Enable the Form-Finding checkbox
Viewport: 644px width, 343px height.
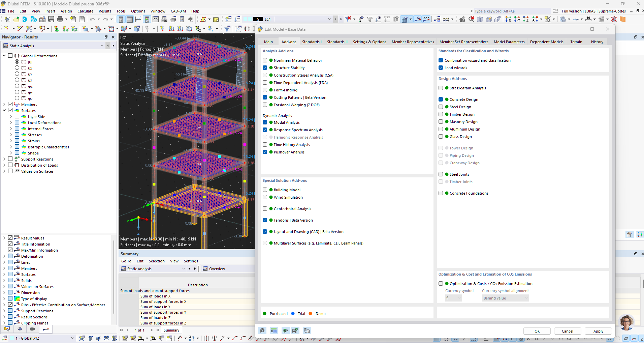[265, 90]
